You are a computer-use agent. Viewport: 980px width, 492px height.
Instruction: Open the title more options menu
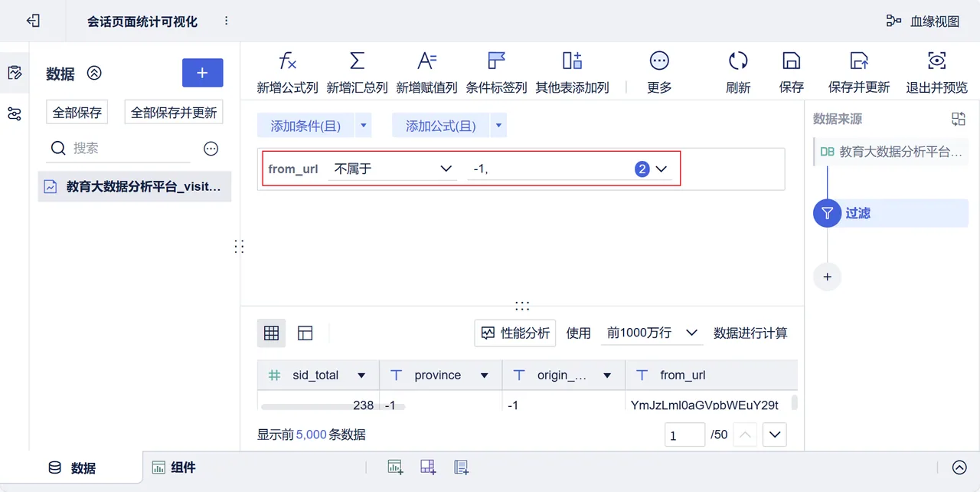point(226,21)
